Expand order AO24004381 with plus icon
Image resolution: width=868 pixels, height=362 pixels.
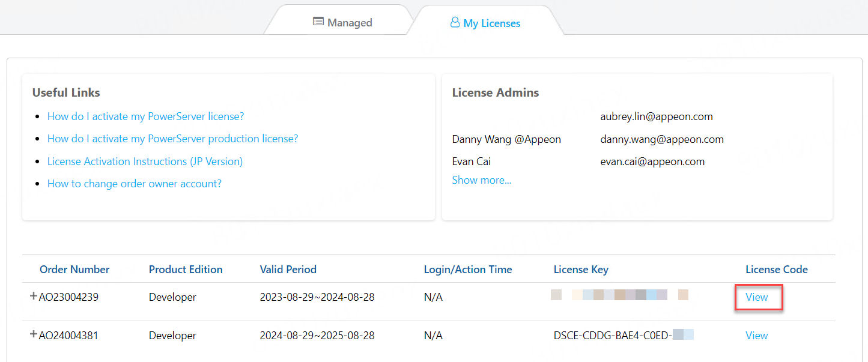(34, 334)
